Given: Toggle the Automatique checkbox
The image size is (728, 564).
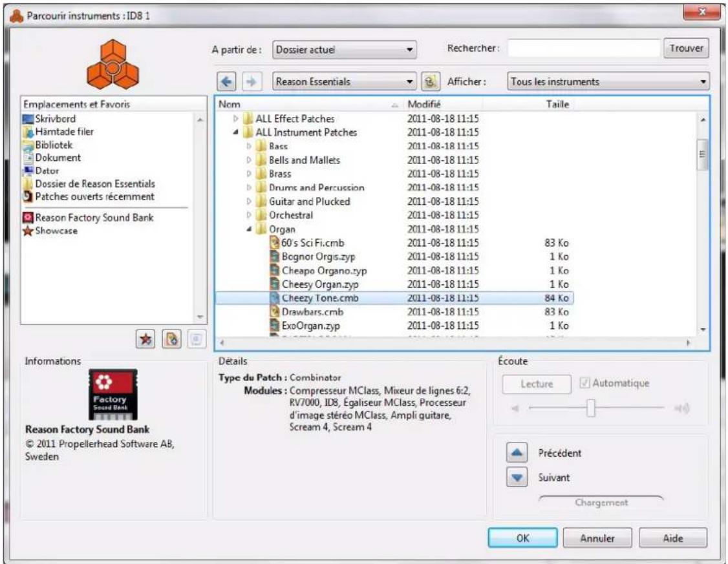Looking at the screenshot, I should pos(587,383).
